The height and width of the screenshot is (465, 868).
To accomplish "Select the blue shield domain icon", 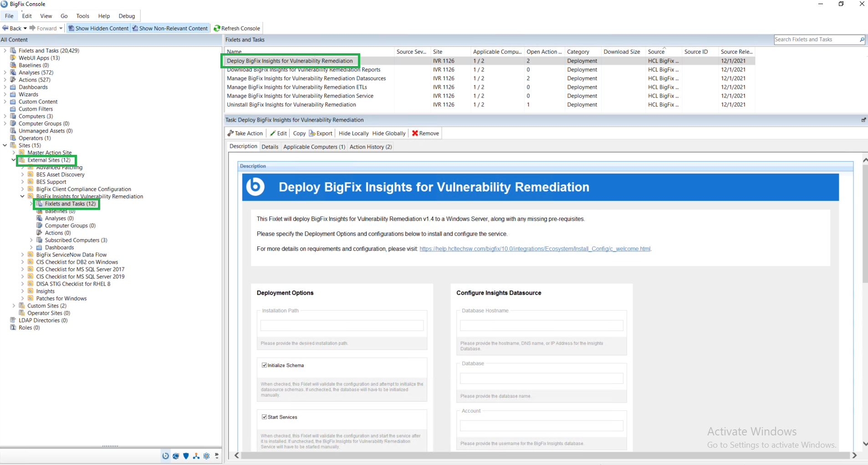I will (186, 456).
